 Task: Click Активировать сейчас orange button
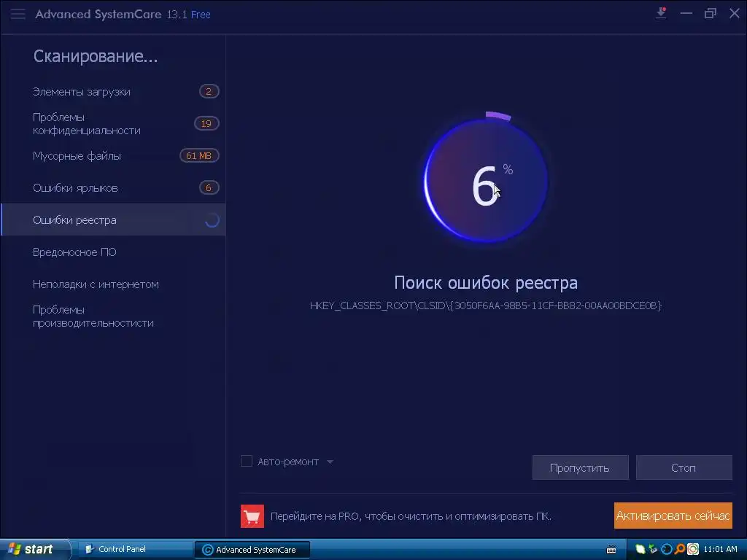[x=673, y=516]
